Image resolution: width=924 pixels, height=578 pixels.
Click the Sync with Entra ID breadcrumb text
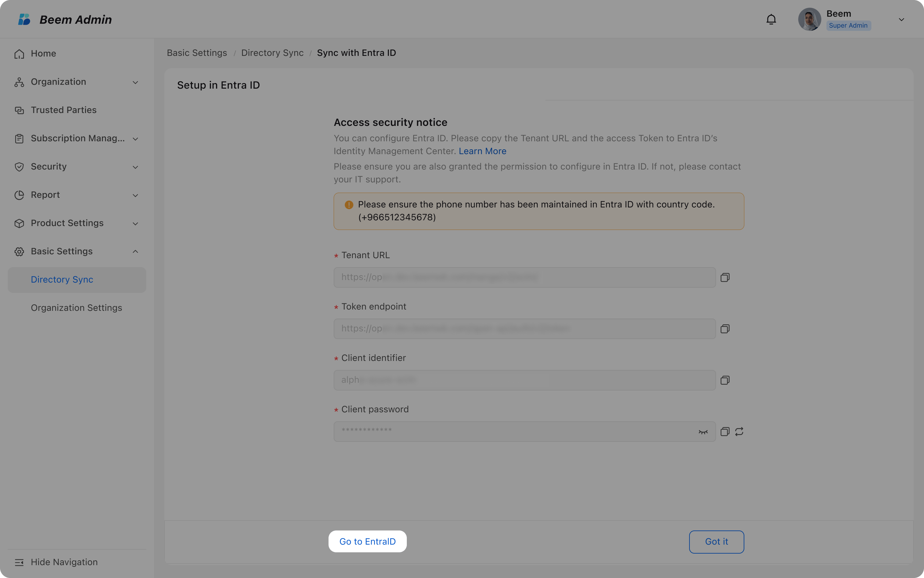point(356,53)
